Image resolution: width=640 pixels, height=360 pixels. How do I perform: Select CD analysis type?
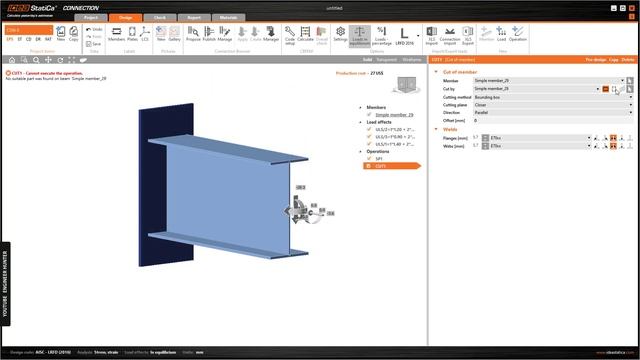click(29, 39)
